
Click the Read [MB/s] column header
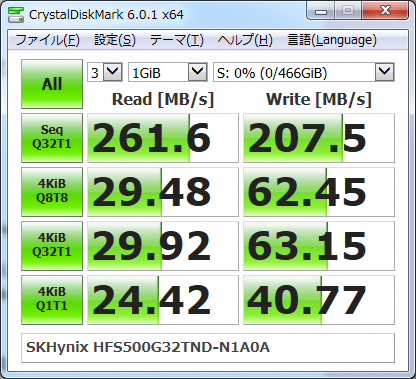163,99
